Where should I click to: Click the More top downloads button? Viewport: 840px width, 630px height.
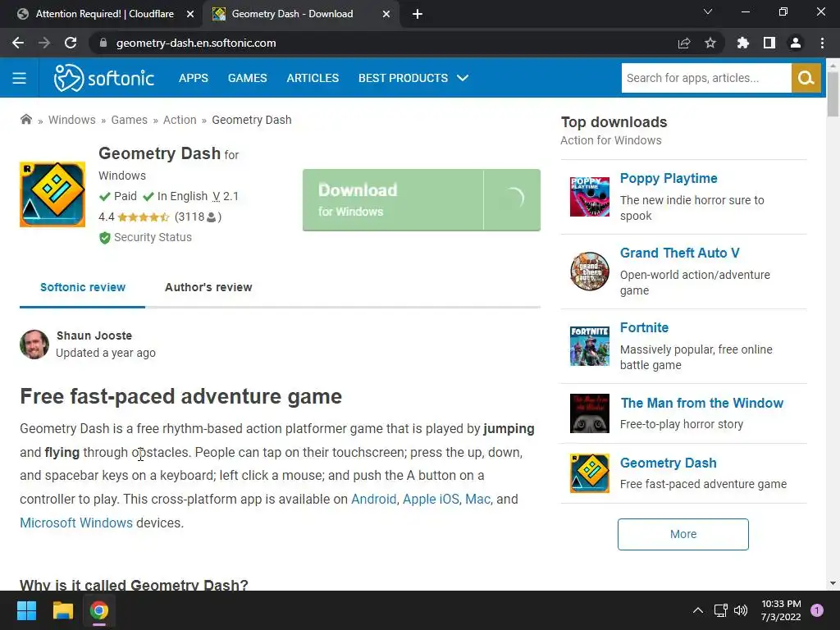pyautogui.click(x=683, y=534)
